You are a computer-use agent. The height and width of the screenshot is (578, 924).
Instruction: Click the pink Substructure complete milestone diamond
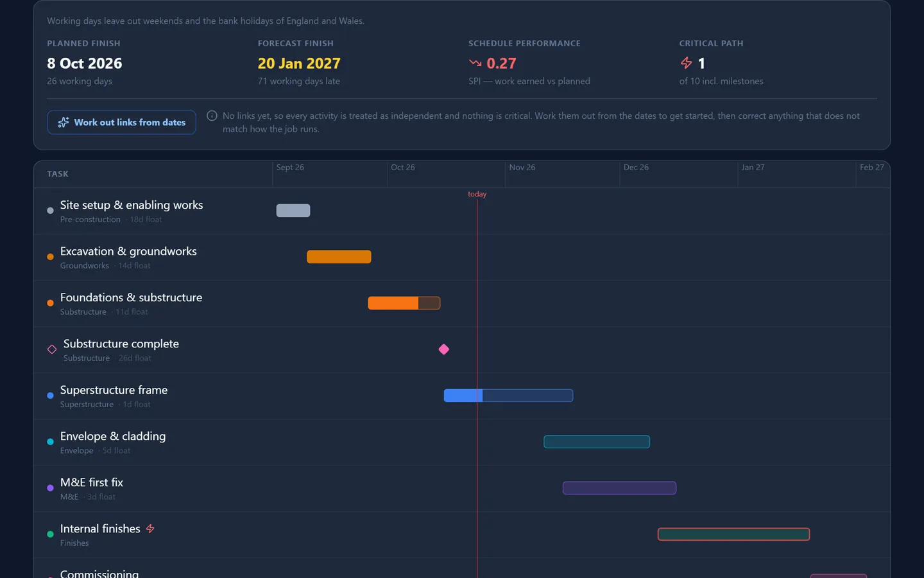click(444, 349)
